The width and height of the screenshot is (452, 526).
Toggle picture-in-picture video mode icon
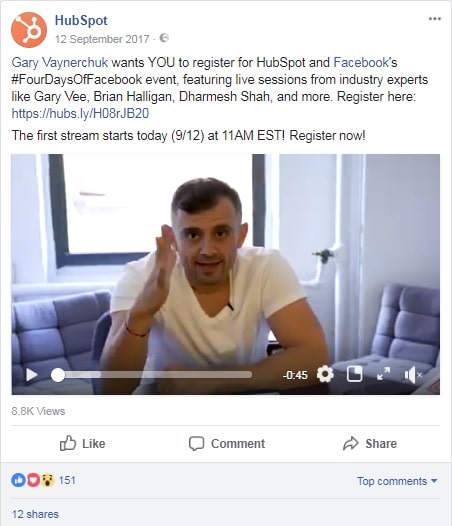[354, 374]
